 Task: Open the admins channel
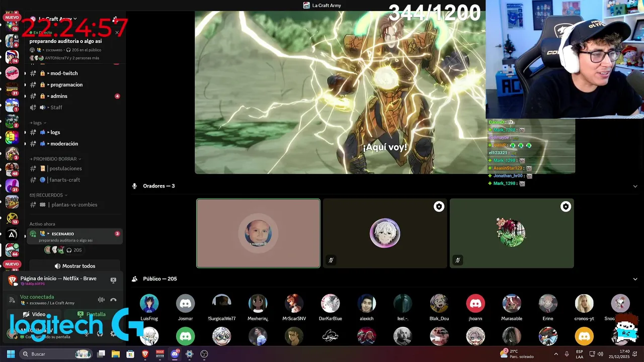click(x=75, y=96)
